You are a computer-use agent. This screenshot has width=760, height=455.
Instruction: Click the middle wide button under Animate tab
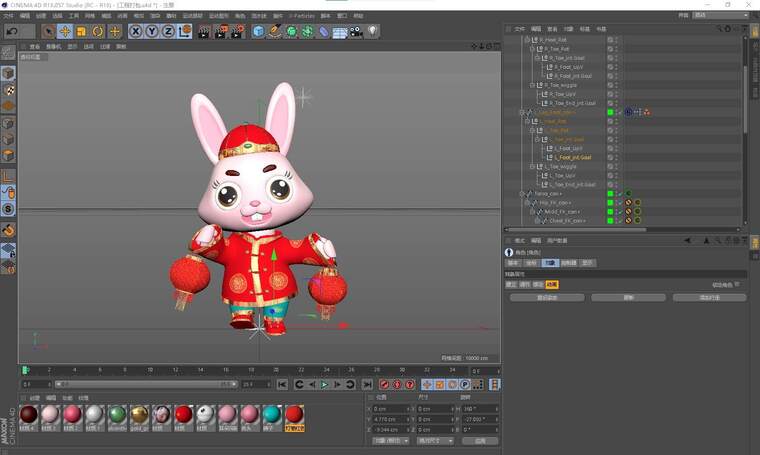coord(628,298)
